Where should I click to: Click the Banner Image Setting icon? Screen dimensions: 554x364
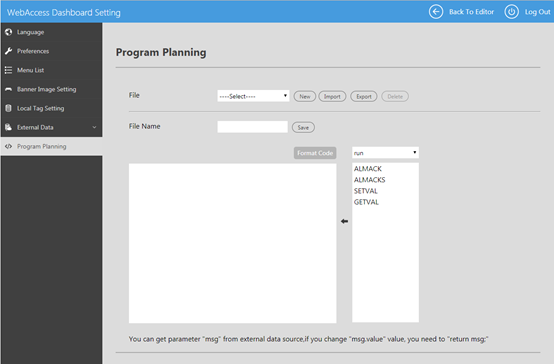[8, 89]
